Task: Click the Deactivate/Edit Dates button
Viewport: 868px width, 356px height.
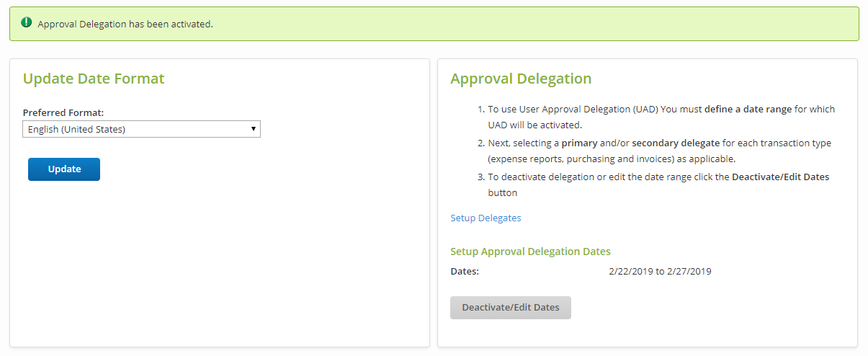Action: point(510,307)
